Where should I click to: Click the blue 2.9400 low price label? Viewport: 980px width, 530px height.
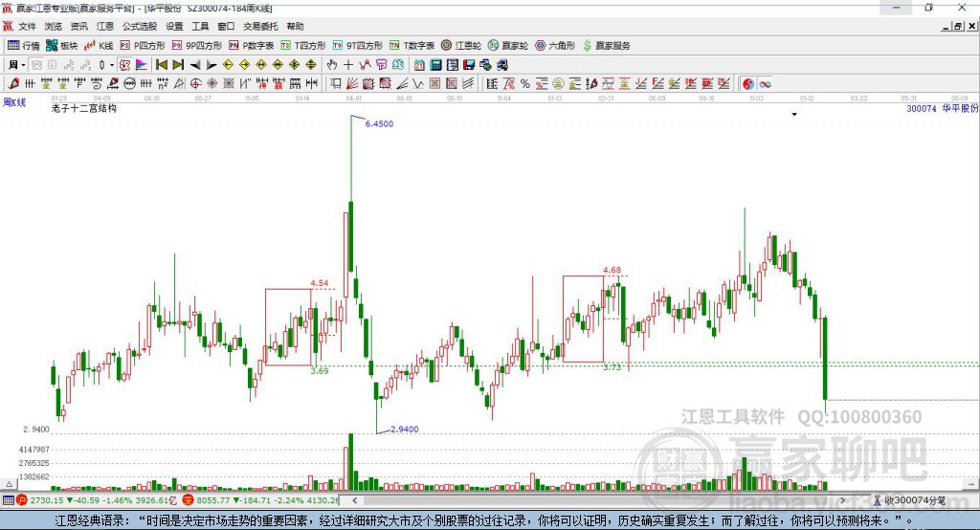click(405, 430)
